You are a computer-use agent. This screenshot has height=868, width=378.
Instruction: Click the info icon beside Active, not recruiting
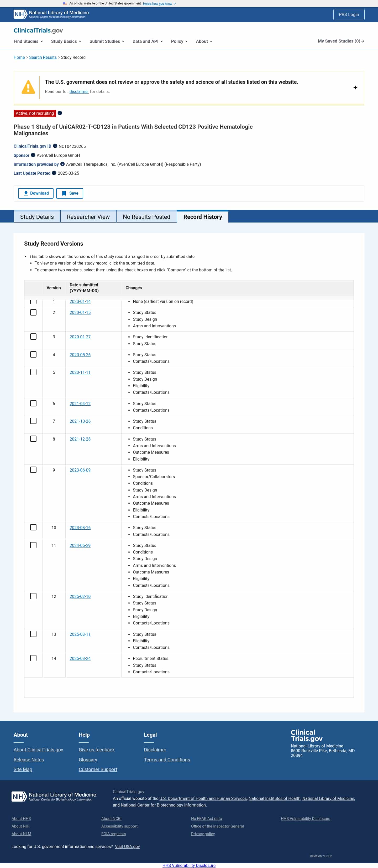[x=60, y=113]
